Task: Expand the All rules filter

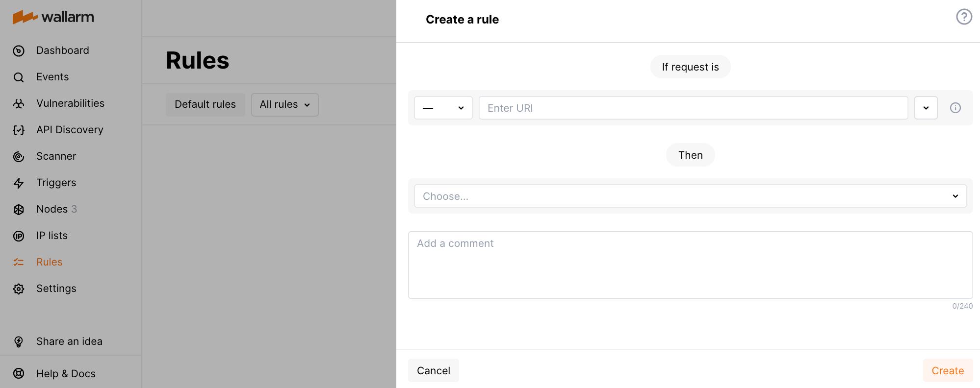Action: coord(284,105)
